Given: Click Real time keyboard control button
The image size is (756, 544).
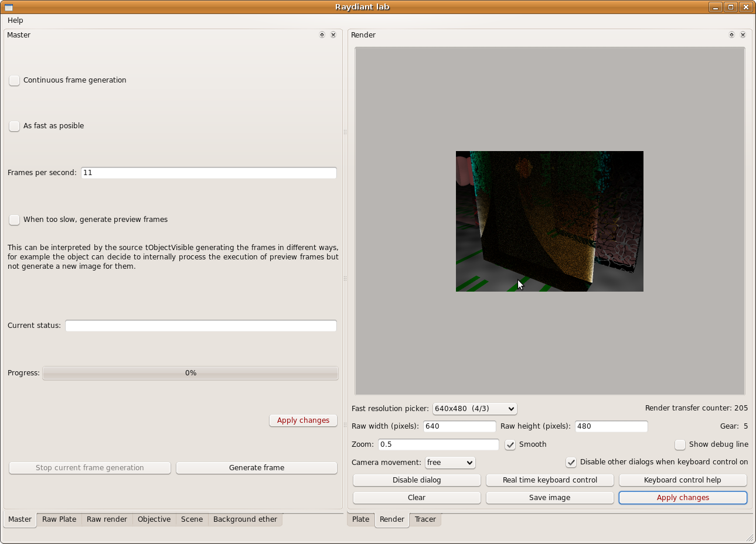Looking at the screenshot, I should pyautogui.click(x=549, y=480).
